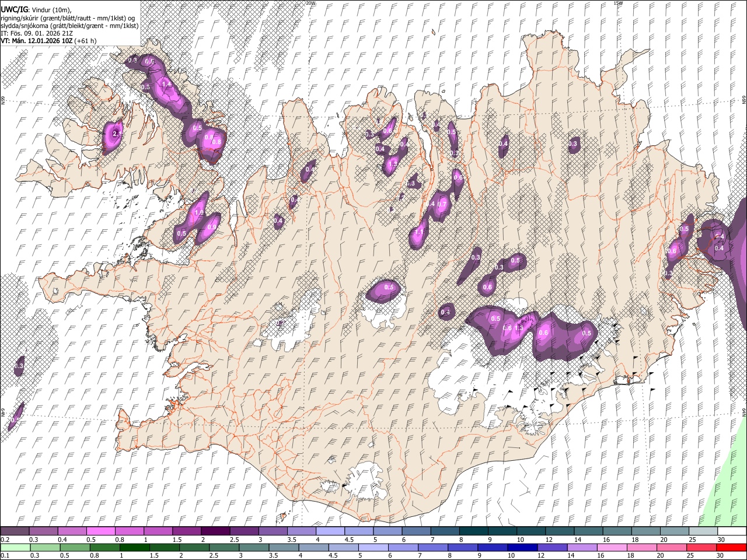Click deep blue lower swatch between 10 and 12

tap(522, 547)
